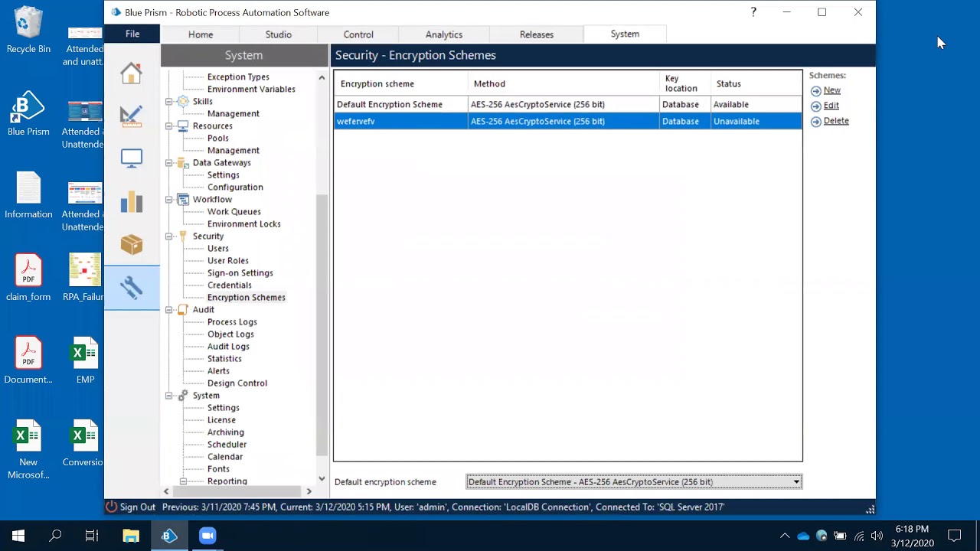Image resolution: width=980 pixels, height=551 pixels.
Task: Collapse the Skills tree node
Action: coord(169,102)
